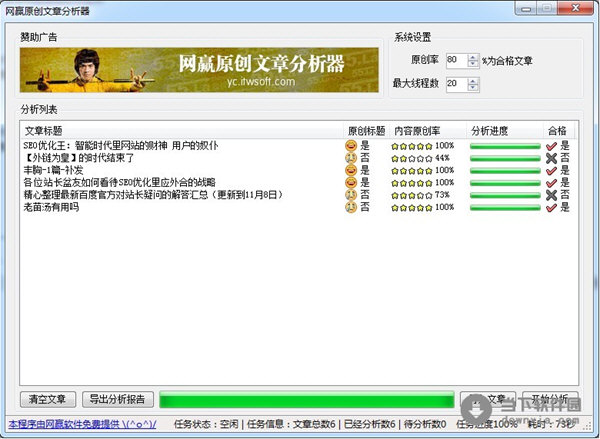The image size is (600, 439).
Task: Select the row 老苗汤有用吗
Action: click(298, 207)
